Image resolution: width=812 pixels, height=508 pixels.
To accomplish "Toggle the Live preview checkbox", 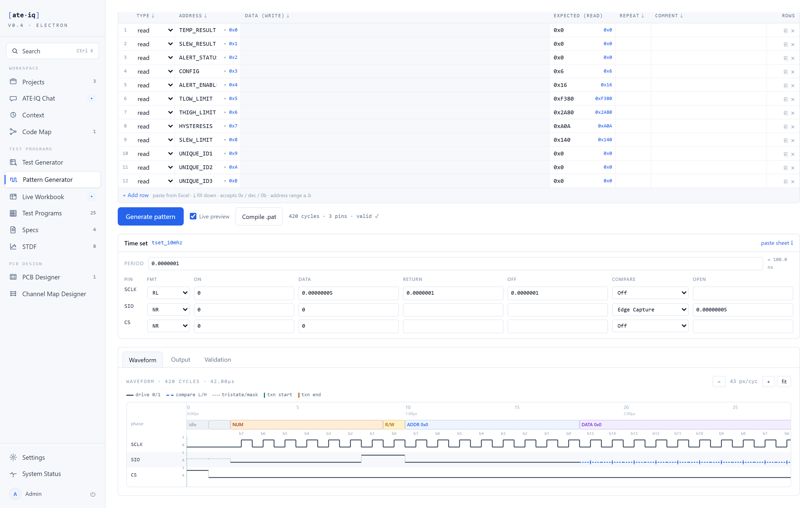I will [x=193, y=216].
